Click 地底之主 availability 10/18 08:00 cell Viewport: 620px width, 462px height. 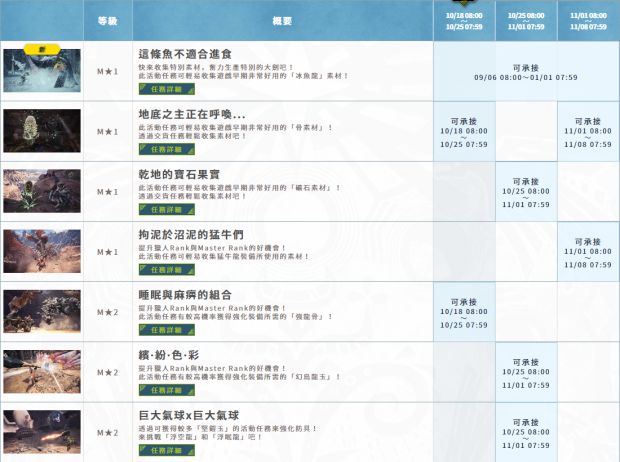coord(464,132)
